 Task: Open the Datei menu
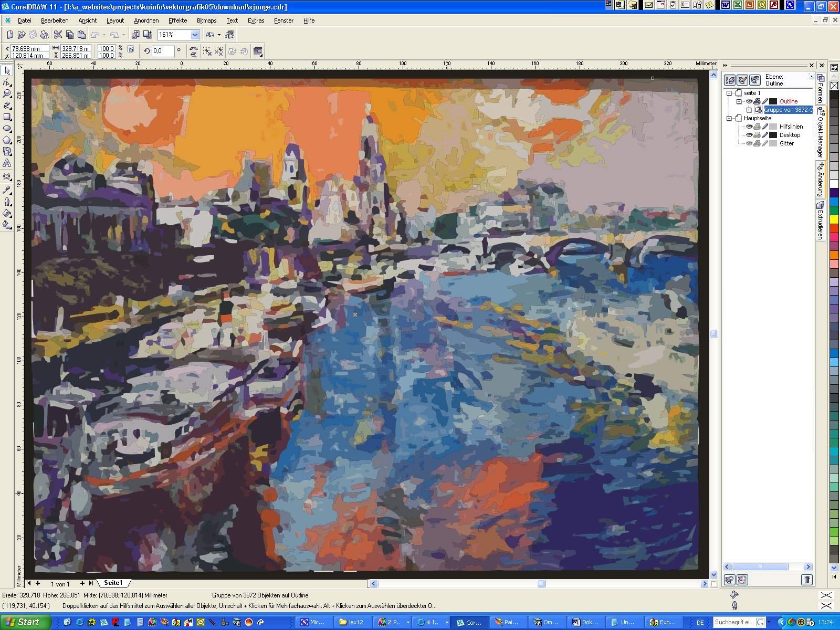coord(25,20)
